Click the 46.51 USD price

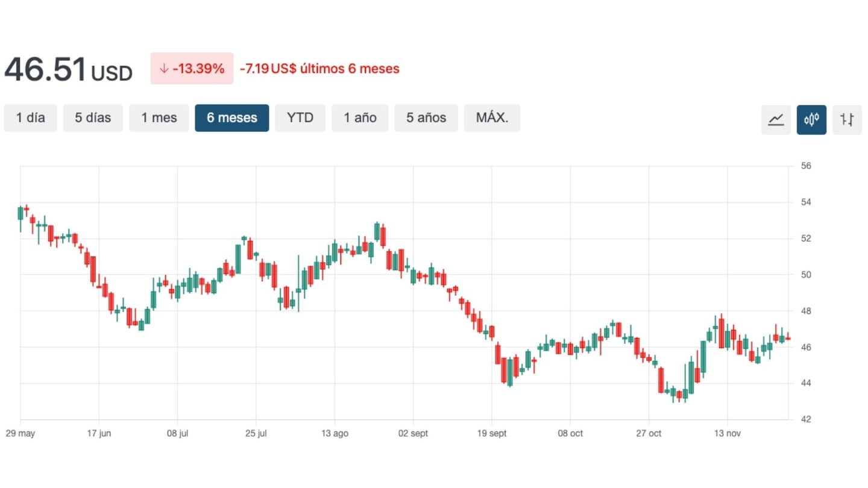[68, 70]
